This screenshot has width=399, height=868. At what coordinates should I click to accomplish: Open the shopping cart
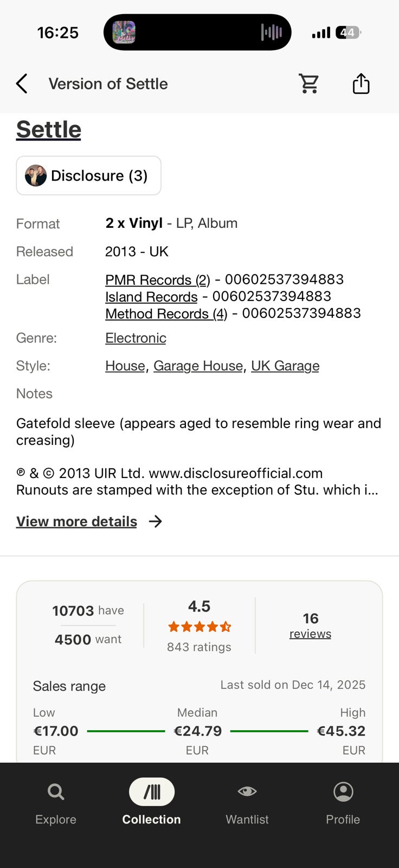coord(309,84)
